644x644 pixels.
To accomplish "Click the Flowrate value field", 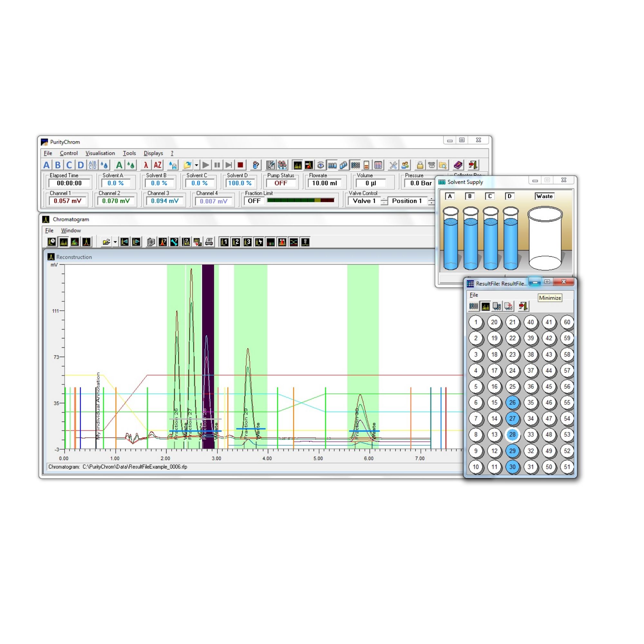I will coord(324,183).
